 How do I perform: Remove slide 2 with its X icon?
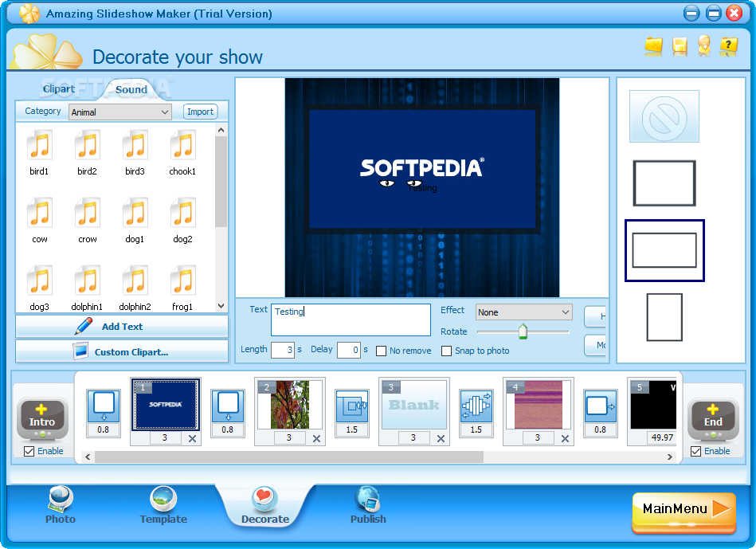tap(316, 438)
